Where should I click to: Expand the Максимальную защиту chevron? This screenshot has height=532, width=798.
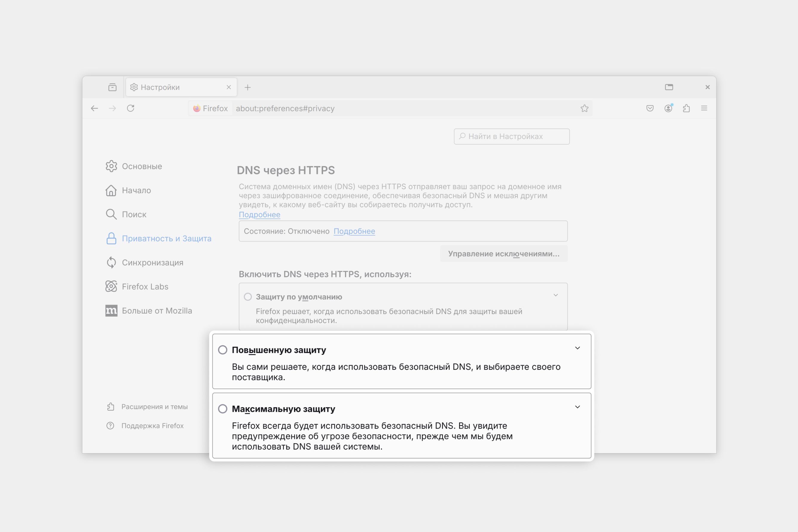[x=577, y=407]
